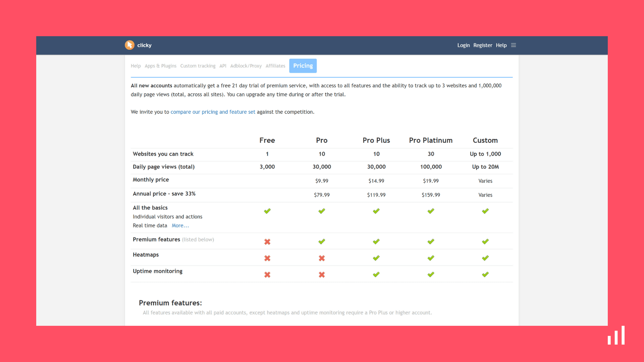This screenshot has width=644, height=362.
Task: Open Help in the top header
Action: tap(501, 45)
